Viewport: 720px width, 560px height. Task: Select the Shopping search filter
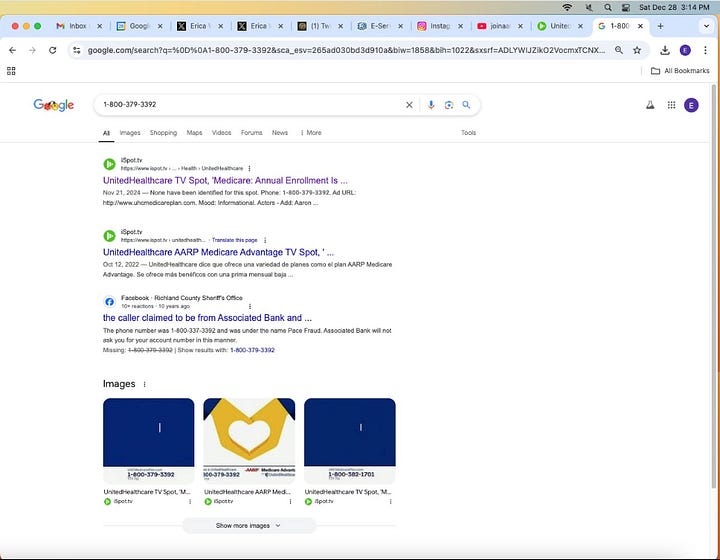click(x=163, y=133)
